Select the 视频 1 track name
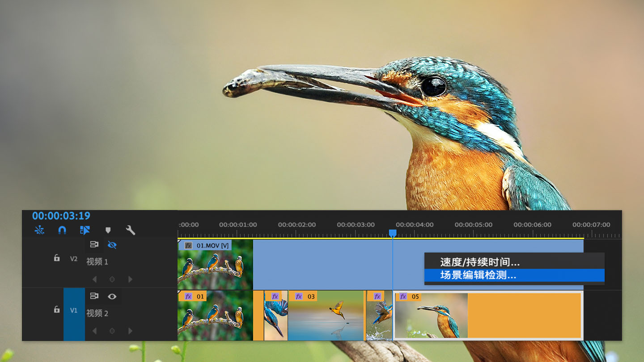 [x=97, y=262]
